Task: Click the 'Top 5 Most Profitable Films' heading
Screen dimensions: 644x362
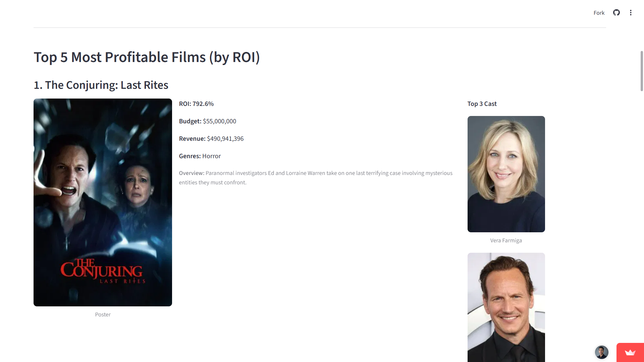Action: 147,57
